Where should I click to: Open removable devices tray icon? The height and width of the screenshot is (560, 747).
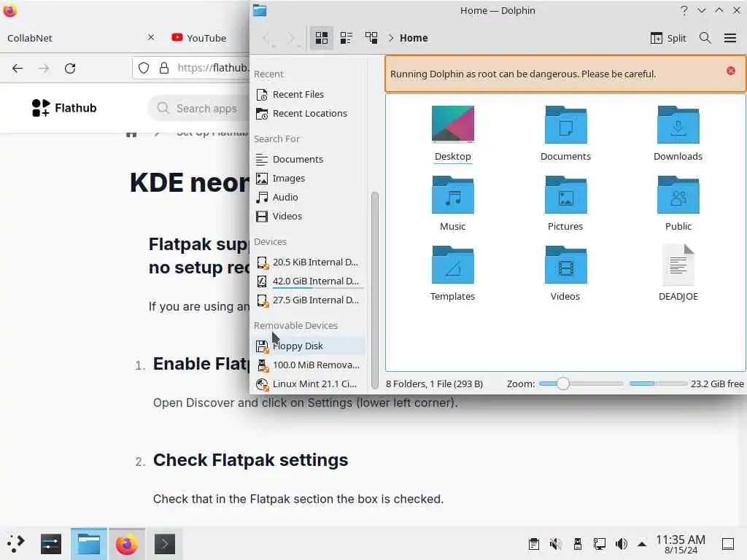[578, 543]
